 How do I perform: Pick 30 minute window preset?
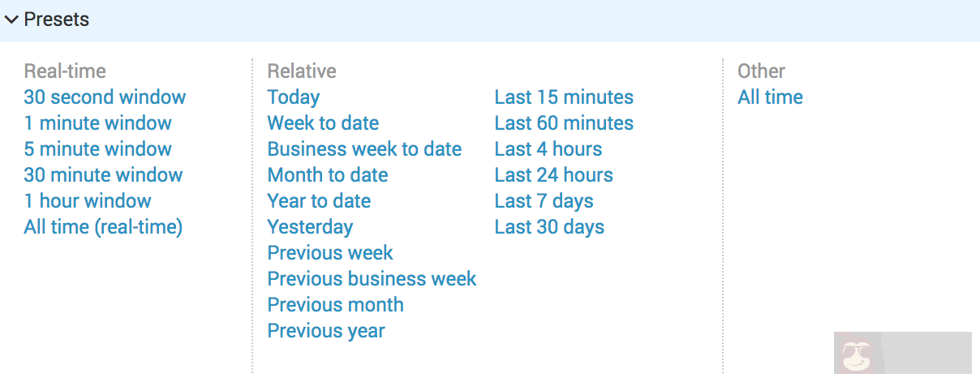tap(103, 175)
